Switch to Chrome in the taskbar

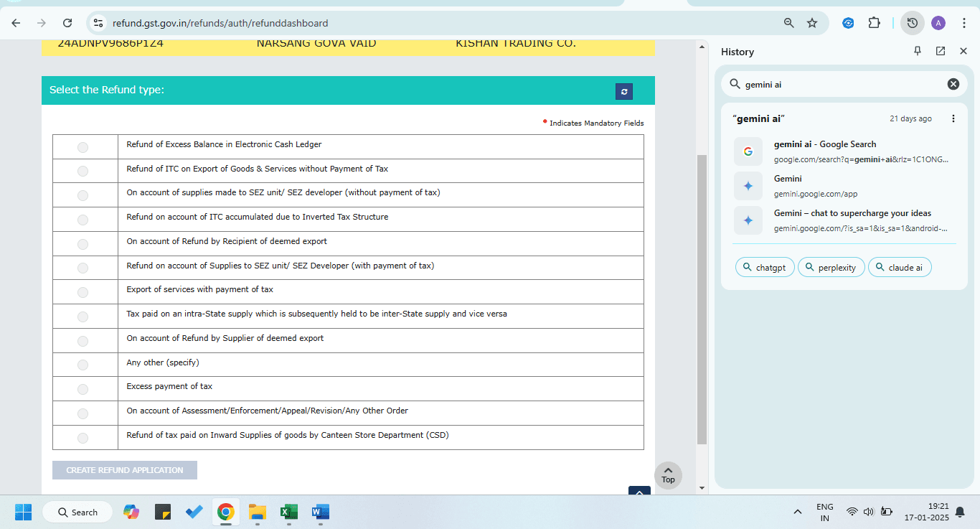pos(226,512)
